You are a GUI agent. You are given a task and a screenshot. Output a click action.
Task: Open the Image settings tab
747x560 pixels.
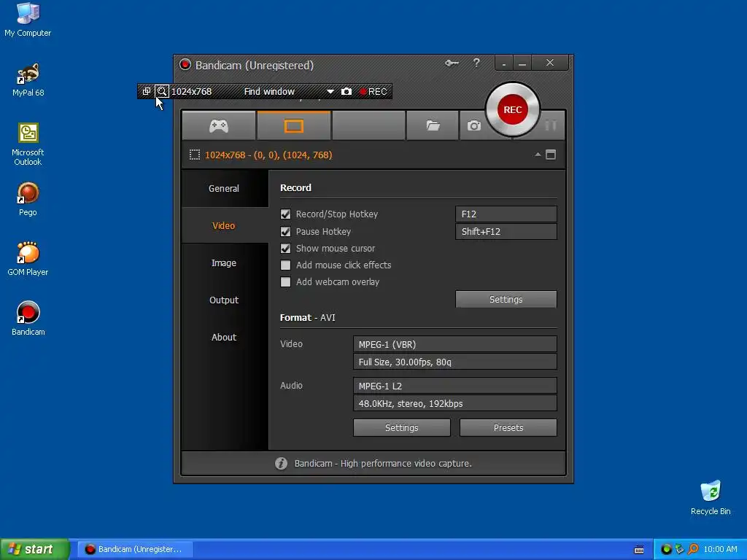(x=224, y=262)
